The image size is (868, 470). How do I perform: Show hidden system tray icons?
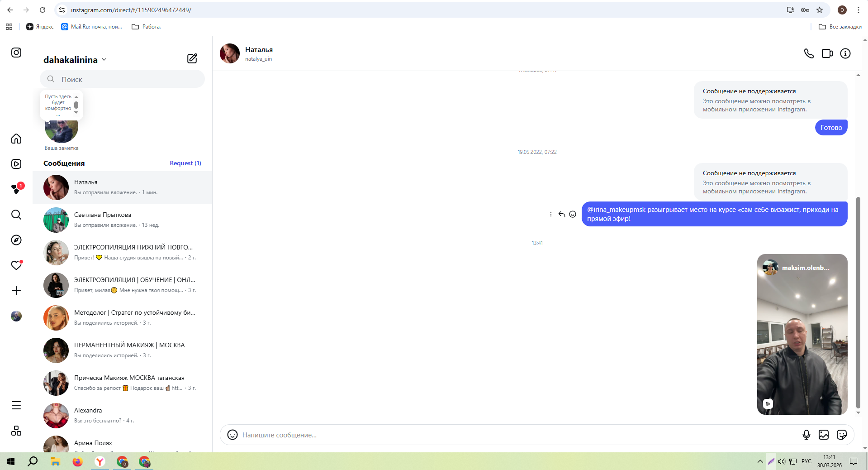click(x=760, y=461)
